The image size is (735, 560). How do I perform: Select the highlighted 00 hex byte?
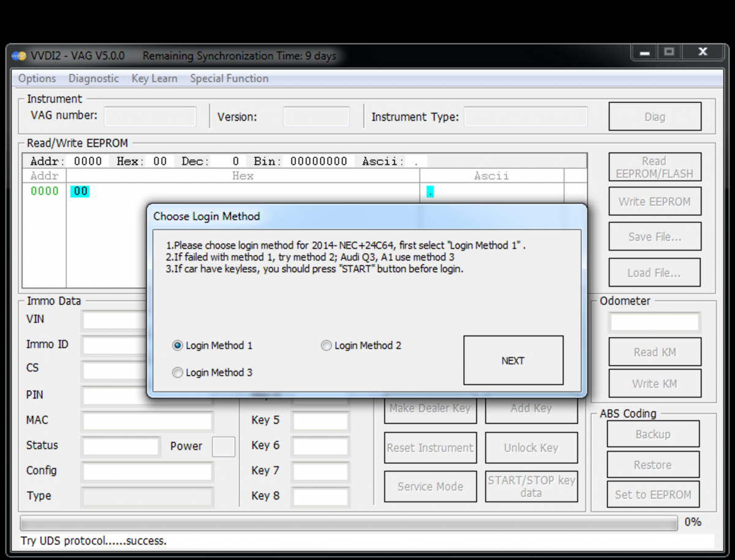tap(80, 192)
